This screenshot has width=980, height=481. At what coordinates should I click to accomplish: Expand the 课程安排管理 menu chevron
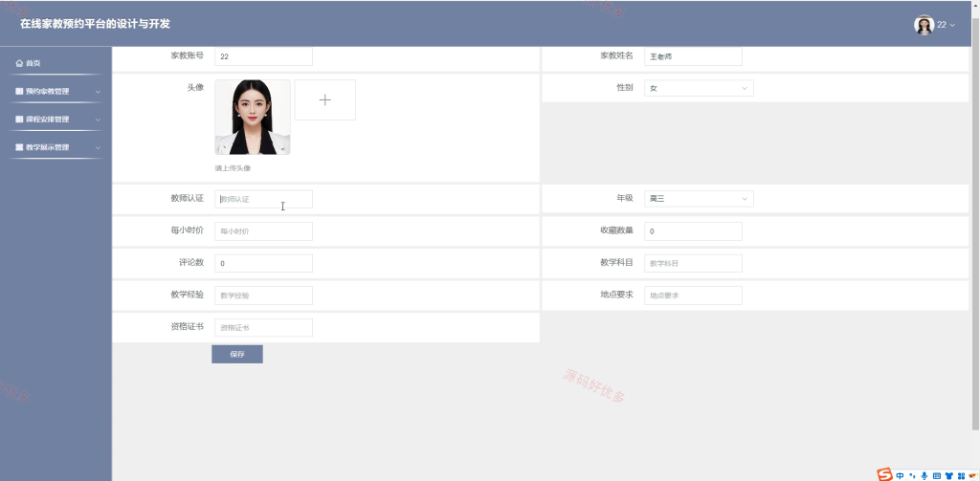99,120
